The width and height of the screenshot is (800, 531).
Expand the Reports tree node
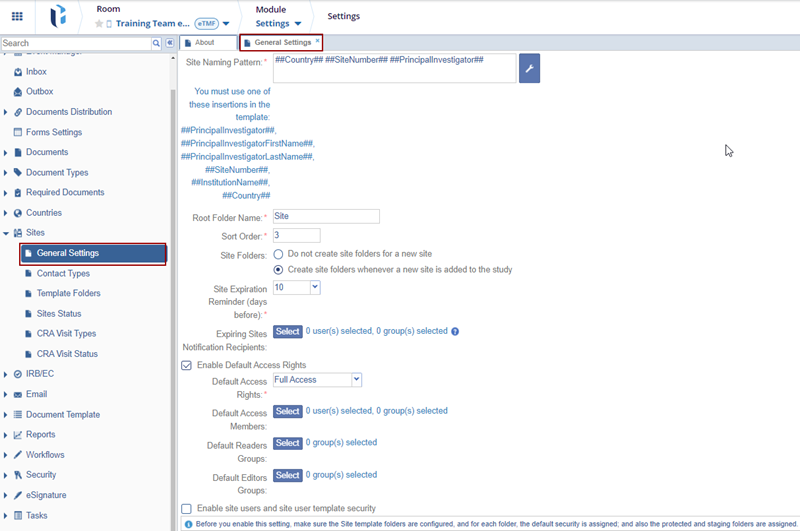coord(6,435)
